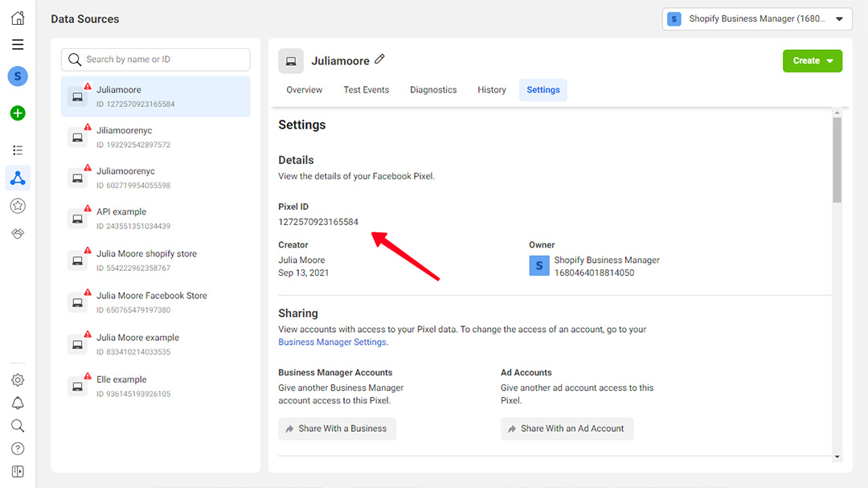868x488 pixels.
Task: Select Julia Moore example data source
Action: tap(156, 345)
